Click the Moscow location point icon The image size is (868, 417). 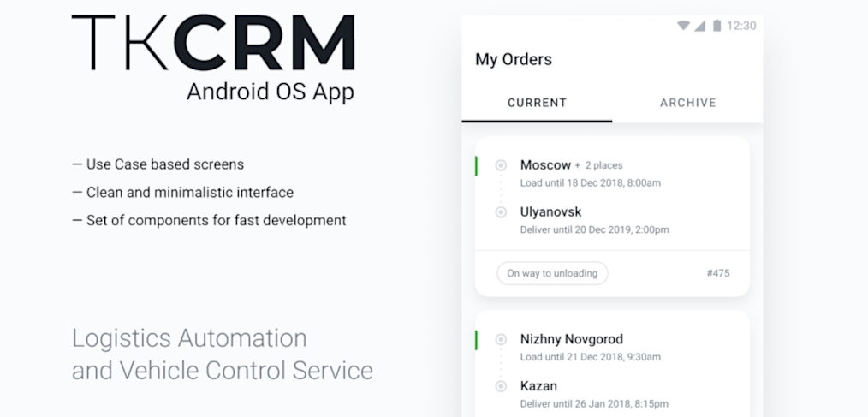pyautogui.click(x=501, y=165)
